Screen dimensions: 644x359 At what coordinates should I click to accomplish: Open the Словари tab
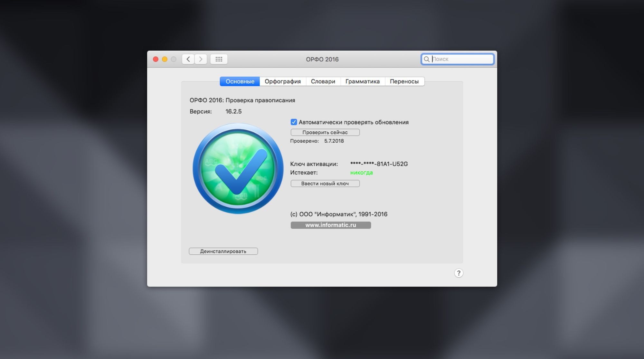pyautogui.click(x=323, y=81)
